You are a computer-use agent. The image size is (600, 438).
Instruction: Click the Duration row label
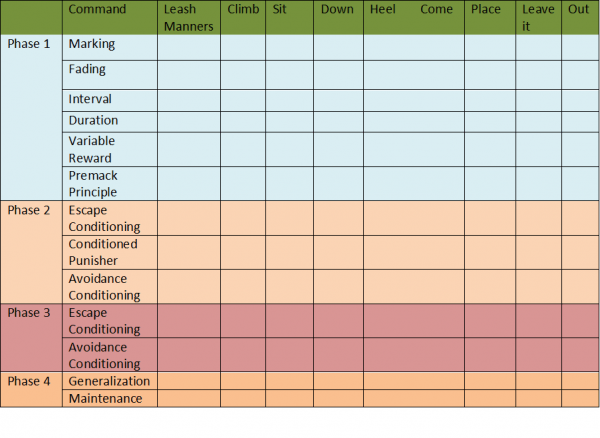[93, 121]
